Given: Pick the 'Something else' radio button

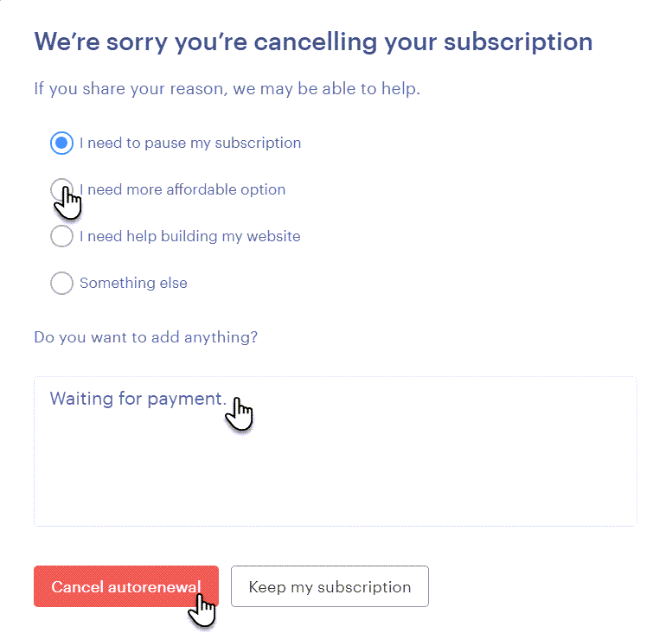Looking at the screenshot, I should pyautogui.click(x=61, y=283).
